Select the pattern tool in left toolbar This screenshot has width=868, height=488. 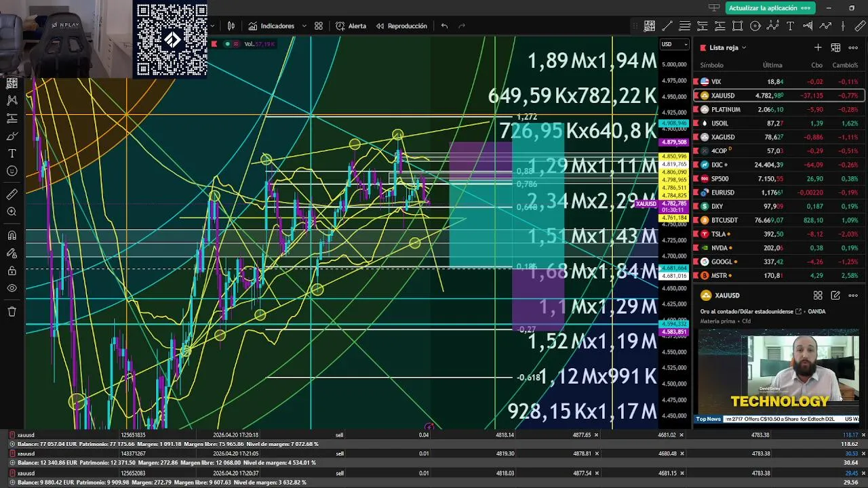point(12,100)
